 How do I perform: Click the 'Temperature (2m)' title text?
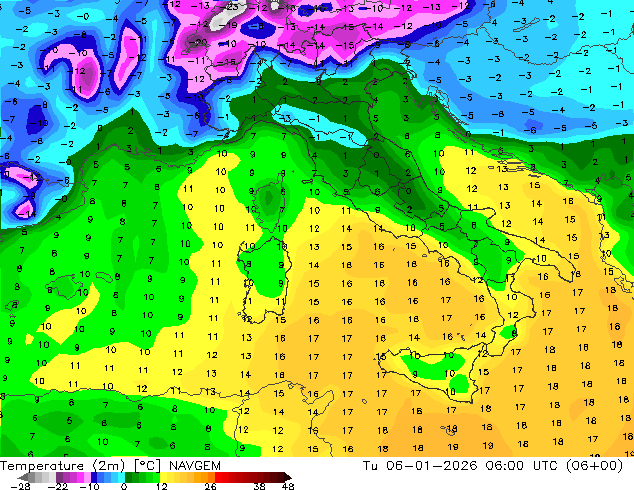pyautogui.click(x=62, y=466)
